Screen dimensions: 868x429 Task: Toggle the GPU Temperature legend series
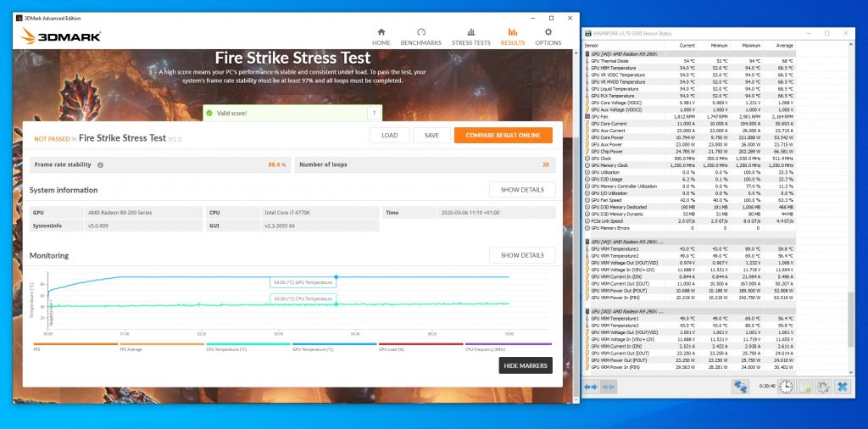coord(335,347)
